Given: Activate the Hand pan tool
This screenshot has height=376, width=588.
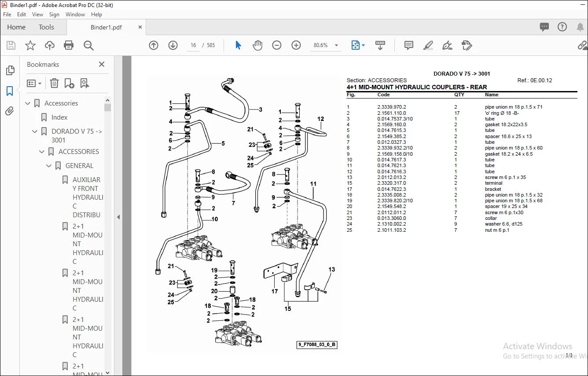Looking at the screenshot, I should tap(257, 45).
